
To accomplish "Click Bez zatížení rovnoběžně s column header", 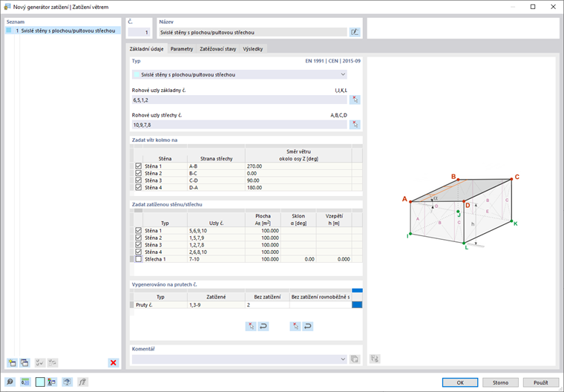I will pyautogui.click(x=321, y=297).
